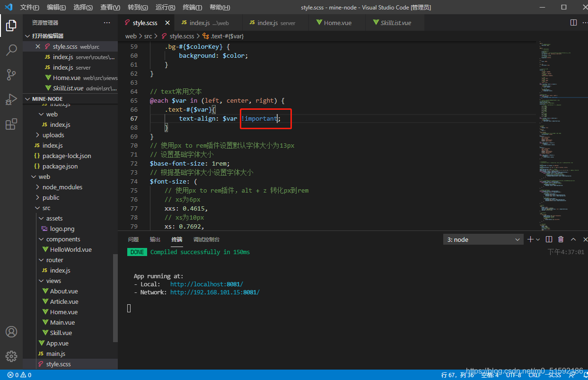588x380 pixels.
Task: Open the Accounts icon in activity bar
Action: click(11, 332)
